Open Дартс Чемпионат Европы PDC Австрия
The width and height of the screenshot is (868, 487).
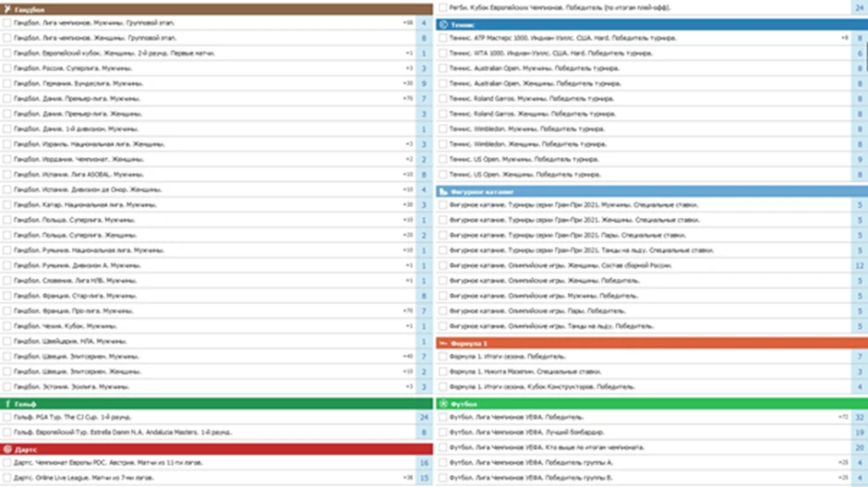pos(109,462)
